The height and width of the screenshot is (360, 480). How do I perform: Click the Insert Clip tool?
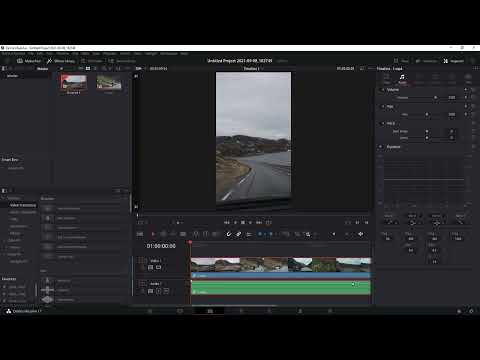(196, 234)
